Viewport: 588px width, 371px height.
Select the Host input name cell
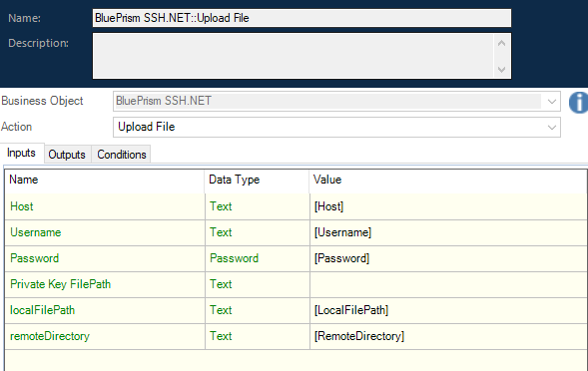click(x=105, y=206)
